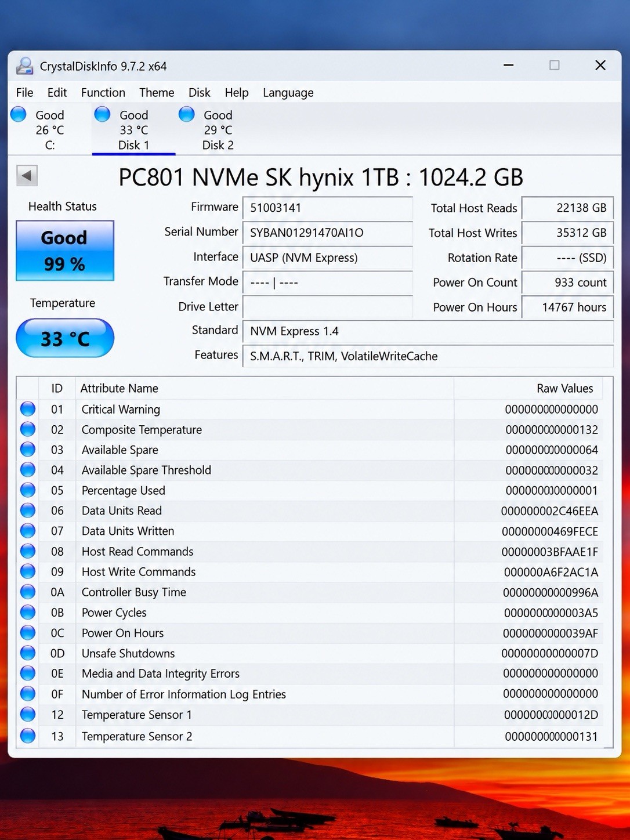The image size is (630, 840).
Task: Open the Disk menu
Action: (x=199, y=93)
